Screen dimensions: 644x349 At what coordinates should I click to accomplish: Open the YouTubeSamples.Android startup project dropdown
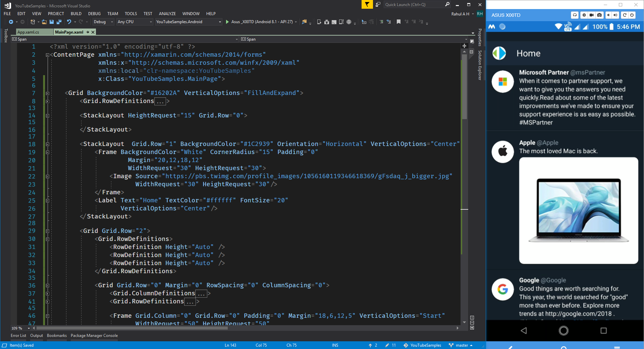(189, 22)
